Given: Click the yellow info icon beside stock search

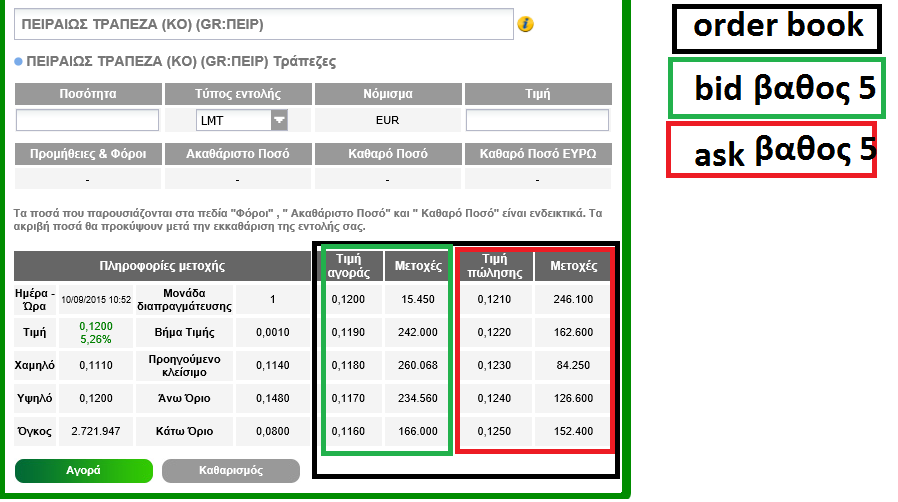Looking at the screenshot, I should tap(525, 24).
